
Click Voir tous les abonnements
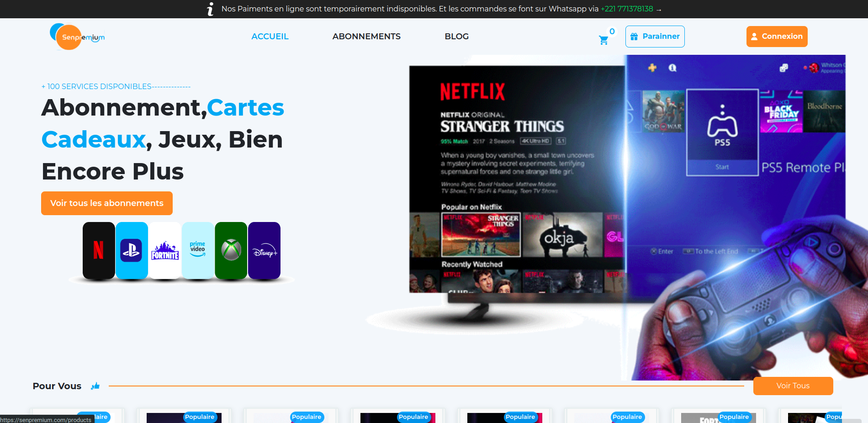point(106,203)
